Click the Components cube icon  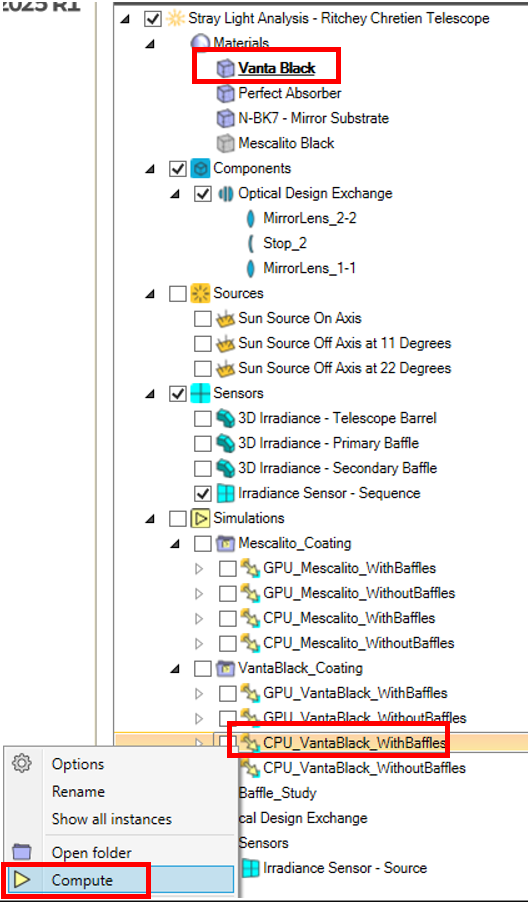tap(200, 169)
